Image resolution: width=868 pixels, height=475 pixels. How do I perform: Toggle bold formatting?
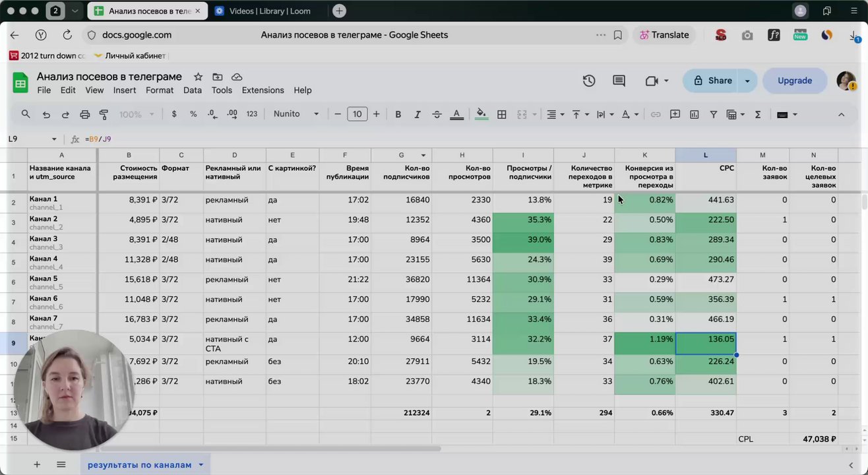398,114
